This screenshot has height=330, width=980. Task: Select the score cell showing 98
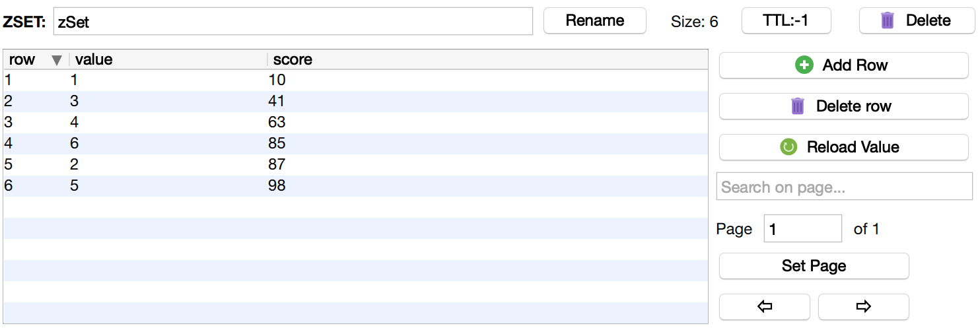click(277, 186)
